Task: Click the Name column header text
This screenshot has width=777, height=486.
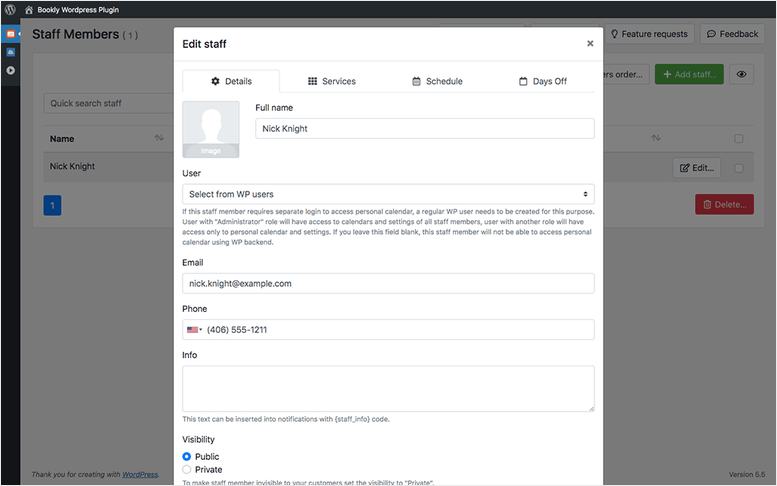Action: point(62,139)
